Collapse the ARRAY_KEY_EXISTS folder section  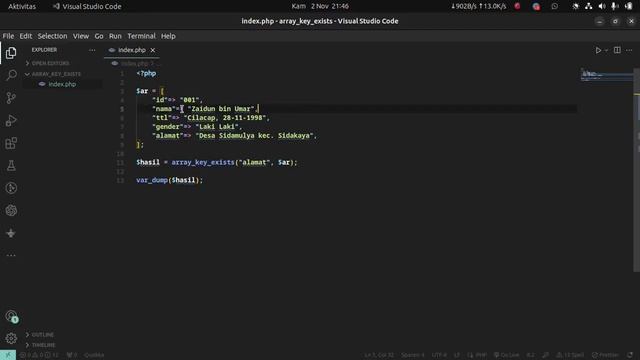pyautogui.click(x=56, y=74)
